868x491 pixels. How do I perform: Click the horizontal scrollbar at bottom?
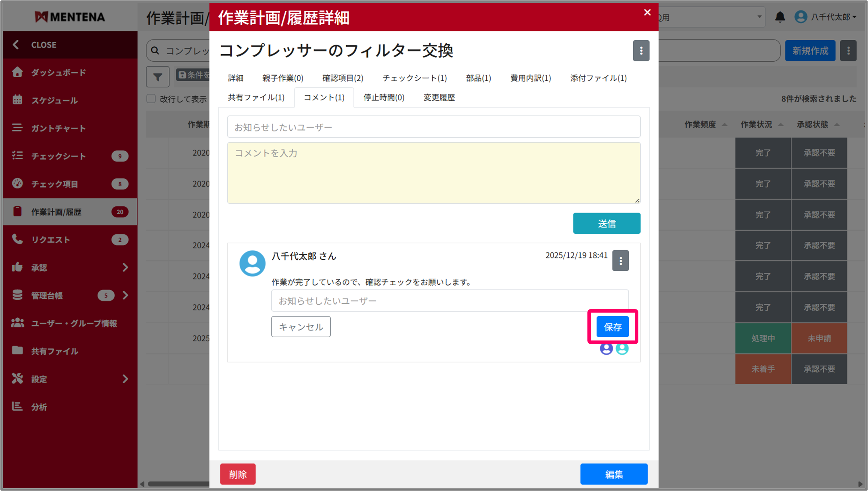coord(178,484)
